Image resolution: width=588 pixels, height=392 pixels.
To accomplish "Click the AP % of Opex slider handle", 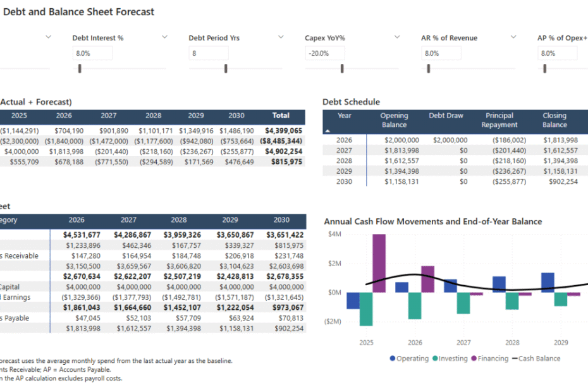I will [544, 68].
